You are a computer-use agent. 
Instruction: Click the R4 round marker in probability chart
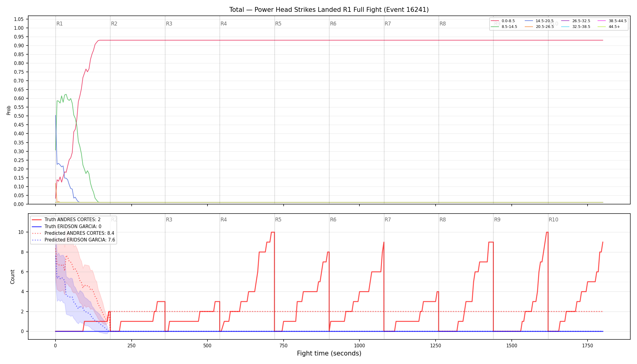pos(224,24)
